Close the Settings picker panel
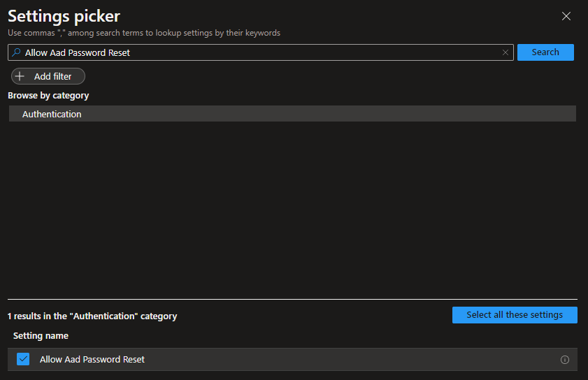588x380 pixels. (x=566, y=16)
